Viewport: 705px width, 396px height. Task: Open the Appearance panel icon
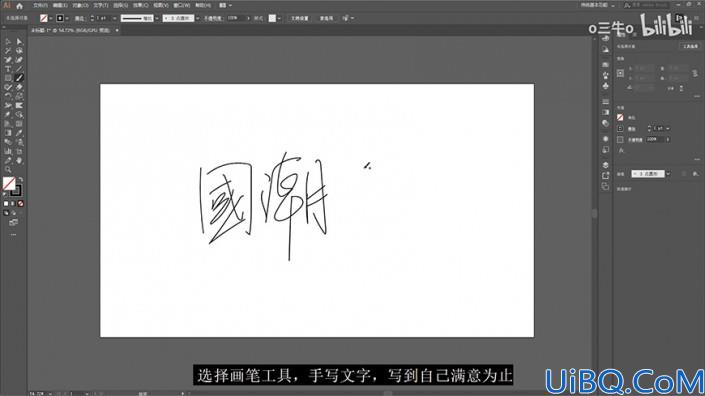coord(606,138)
